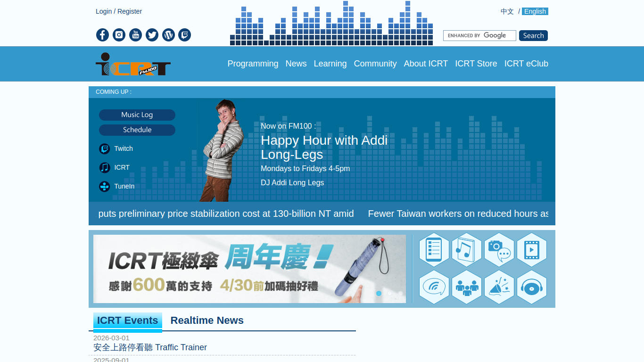Open the WordPress icon in header
Image resolution: width=644 pixels, height=362 pixels.
168,35
